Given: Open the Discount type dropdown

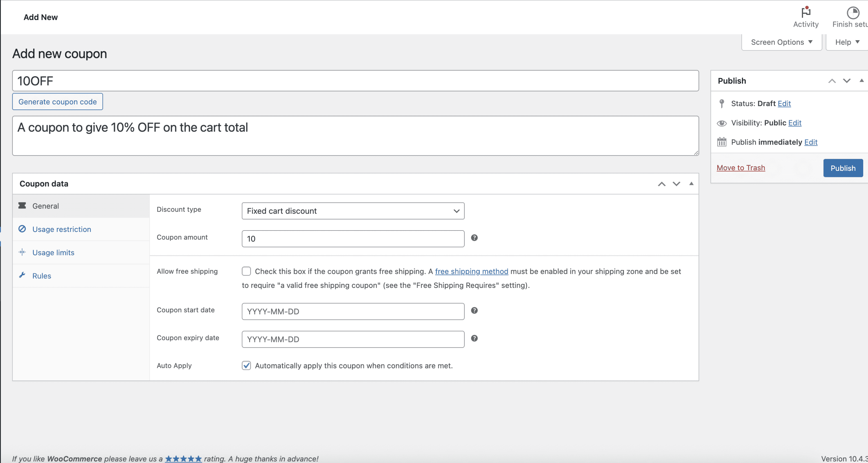Looking at the screenshot, I should [x=353, y=211].
